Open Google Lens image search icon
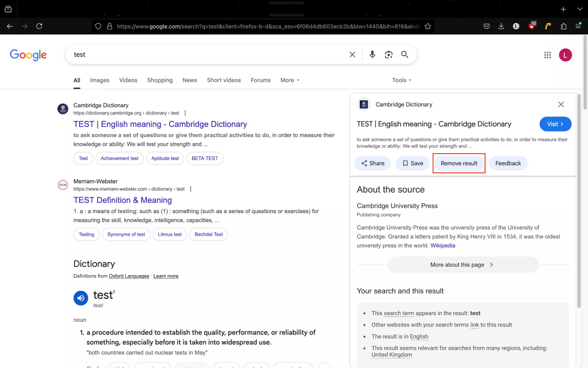The image size is (588, 368). click(389, 54)
